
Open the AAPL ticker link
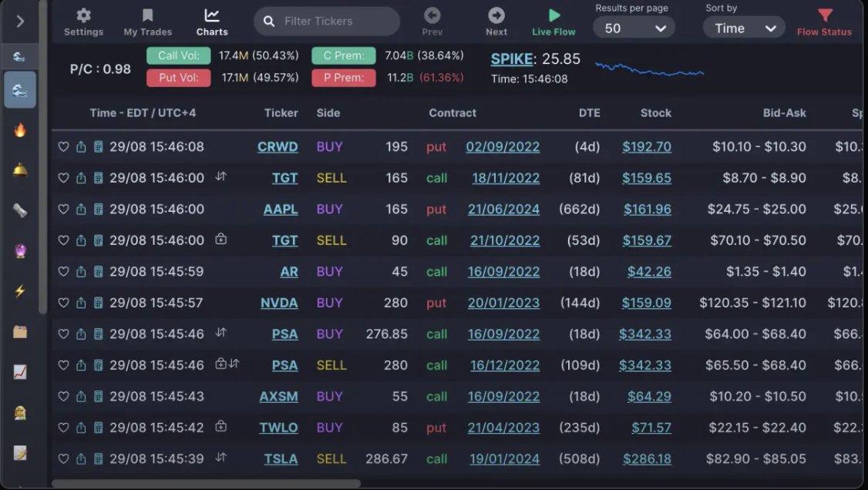tap(281, 209)
